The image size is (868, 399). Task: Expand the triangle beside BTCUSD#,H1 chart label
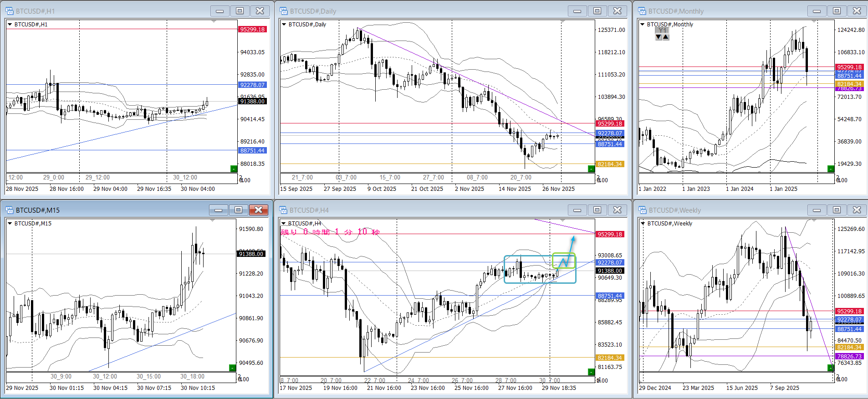pyautogui.click(x=10, y=25)
